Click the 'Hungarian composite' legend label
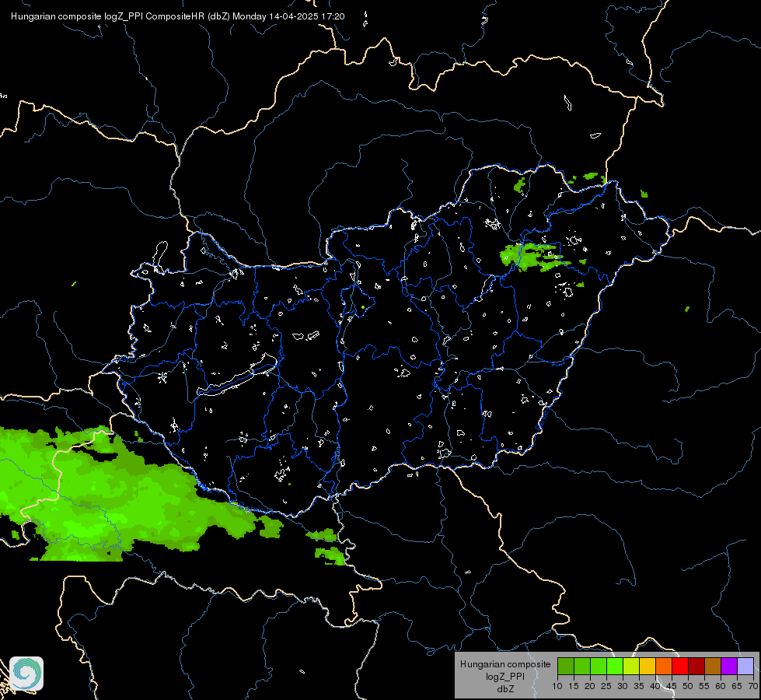This screenshot has height=700, width=761. pos(505,664)
